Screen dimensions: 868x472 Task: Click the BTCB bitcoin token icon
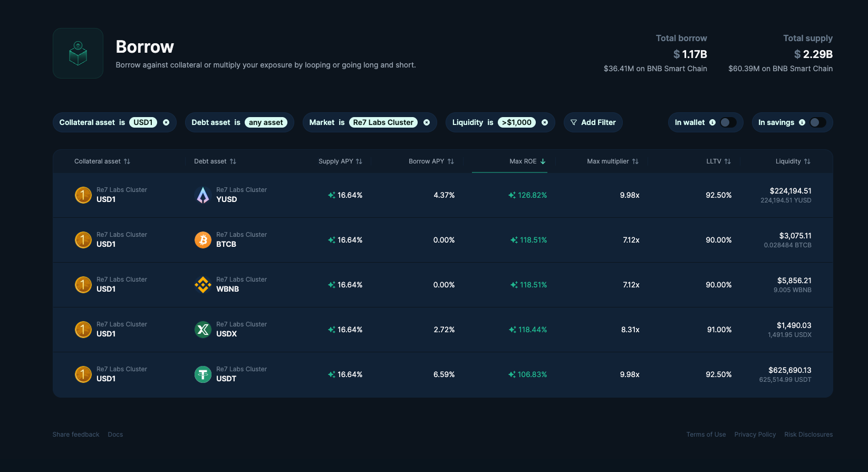(x=202, y=240)
